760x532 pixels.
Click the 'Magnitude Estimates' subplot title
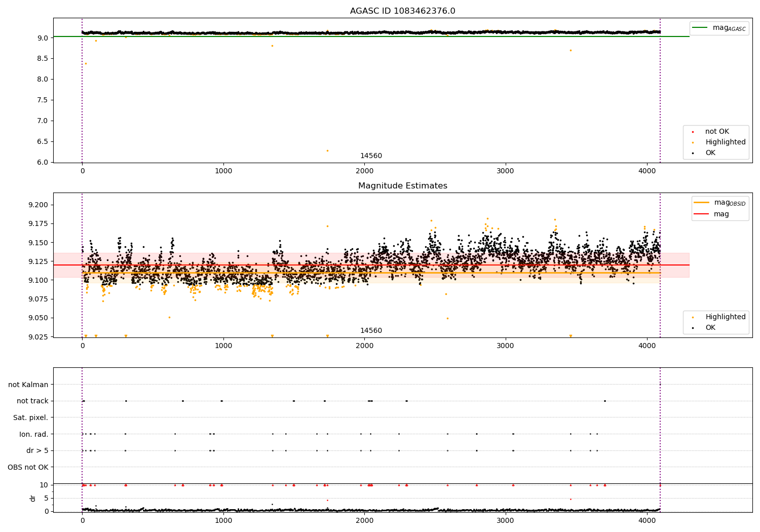402,186
